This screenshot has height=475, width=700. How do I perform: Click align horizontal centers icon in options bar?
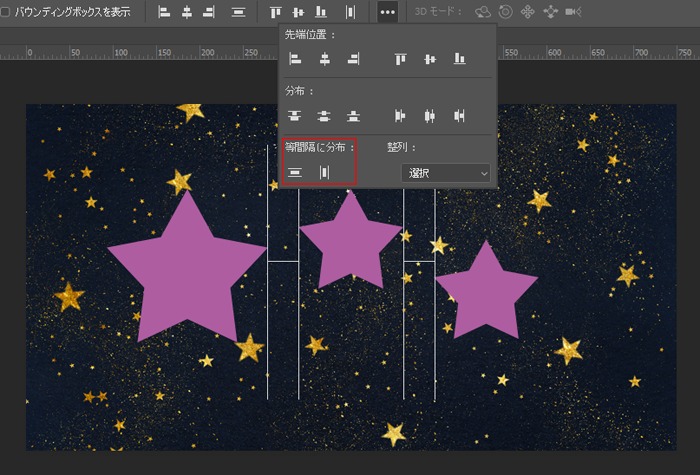[187, 12]
